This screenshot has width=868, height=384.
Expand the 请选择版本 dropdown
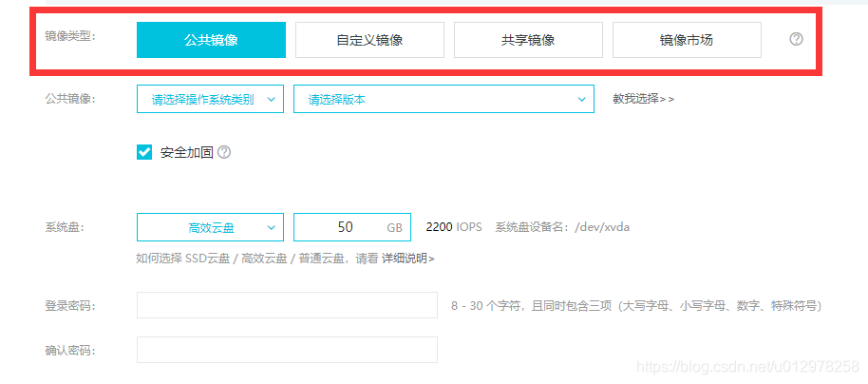coord(443,99)
